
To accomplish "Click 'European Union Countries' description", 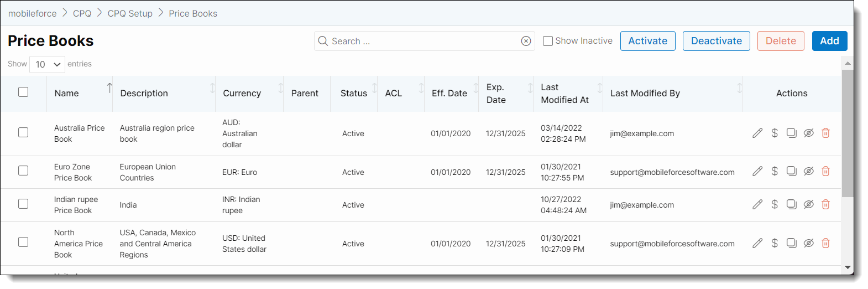I will pos(148,172).
